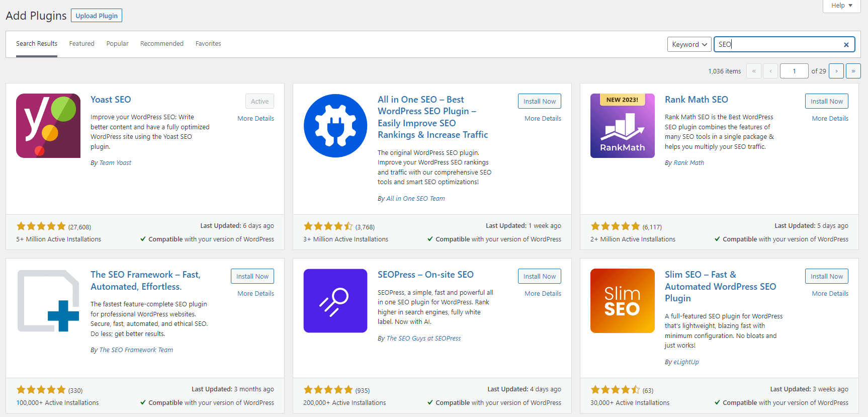Install the All in One SEO plugin
This screenshot has height=417, width=868.
pos(540,101)
